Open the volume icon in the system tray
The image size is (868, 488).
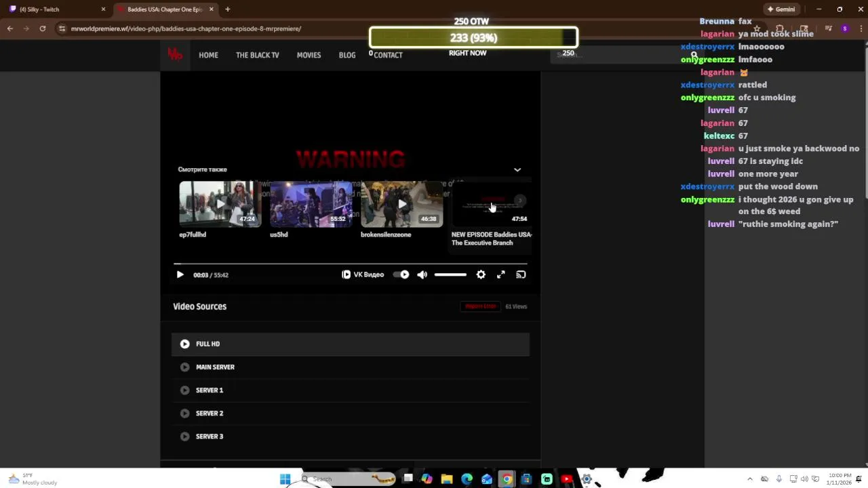[x=804, y=479]
